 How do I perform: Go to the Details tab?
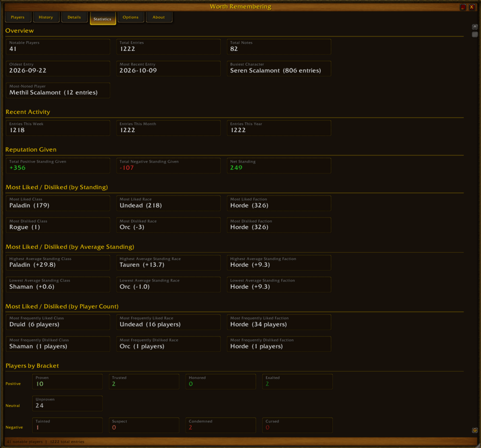[x=74, y=17]
